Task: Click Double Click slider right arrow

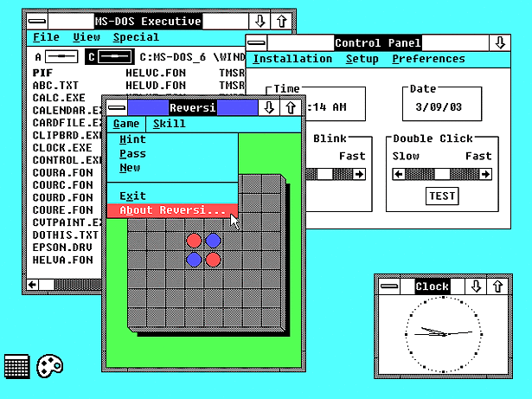Action: (485, 174)
